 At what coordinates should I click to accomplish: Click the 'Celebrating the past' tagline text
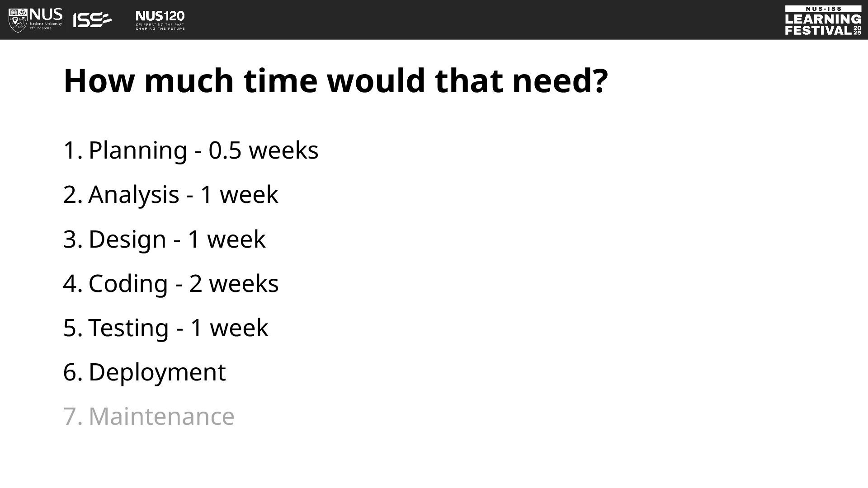(x=160, y=24)
